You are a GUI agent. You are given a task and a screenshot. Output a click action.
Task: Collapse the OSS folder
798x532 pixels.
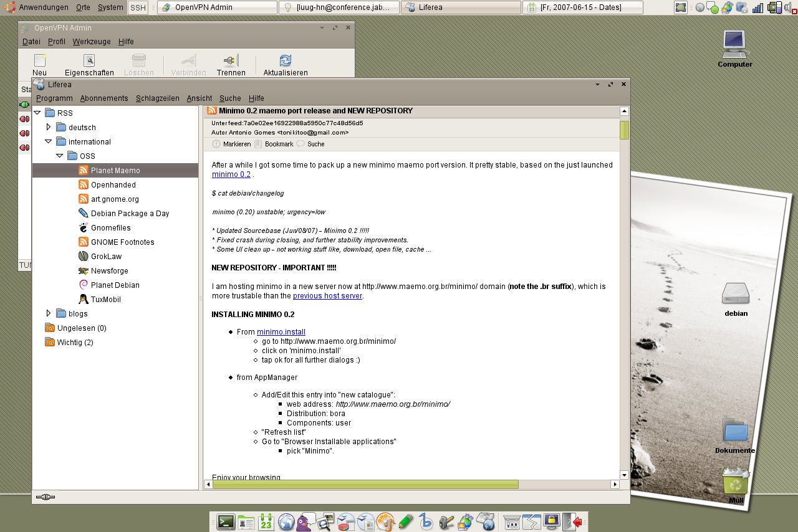[x=60, y=156]
